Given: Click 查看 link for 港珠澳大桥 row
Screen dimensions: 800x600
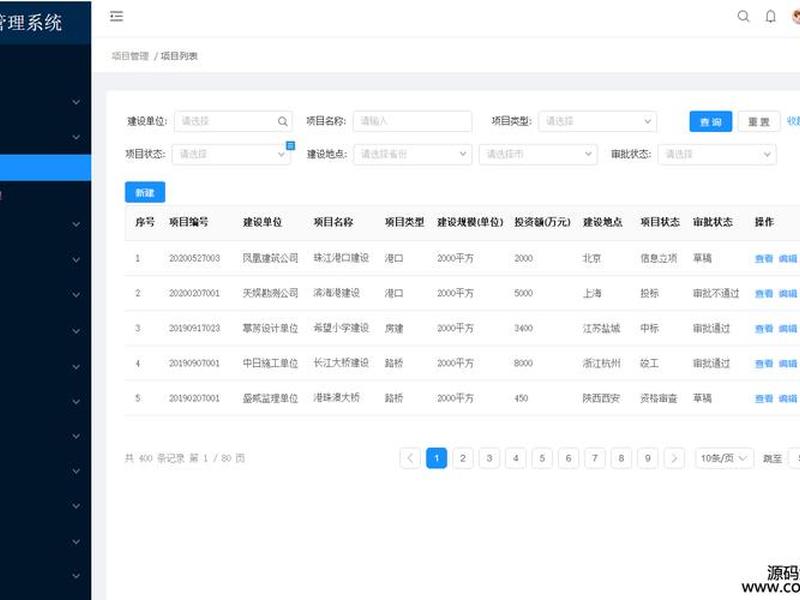Looking at the screenshot, I should click(x=763, y=398).
